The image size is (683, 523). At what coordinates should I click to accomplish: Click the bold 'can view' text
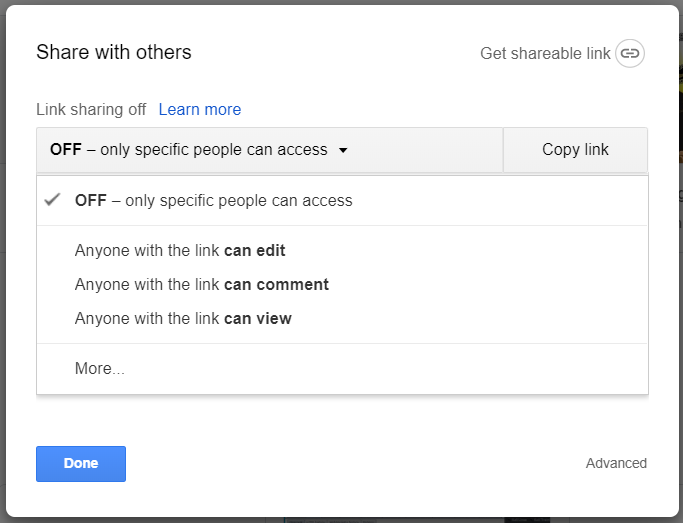(x=258, y=319)
